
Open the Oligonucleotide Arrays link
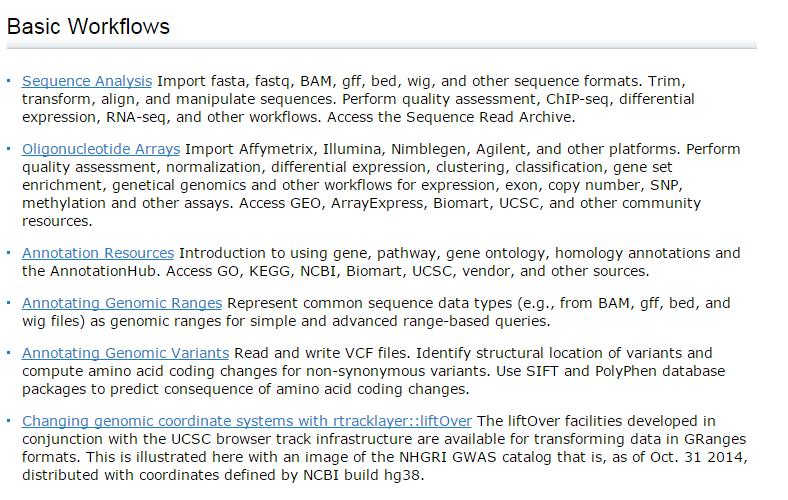pyautogui.click(x=101, y=149)
